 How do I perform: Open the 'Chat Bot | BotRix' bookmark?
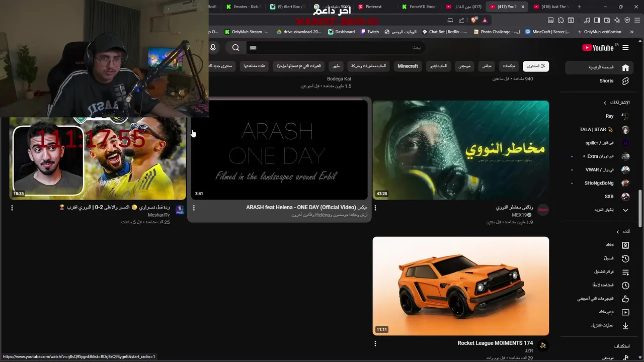pos(444,32)
